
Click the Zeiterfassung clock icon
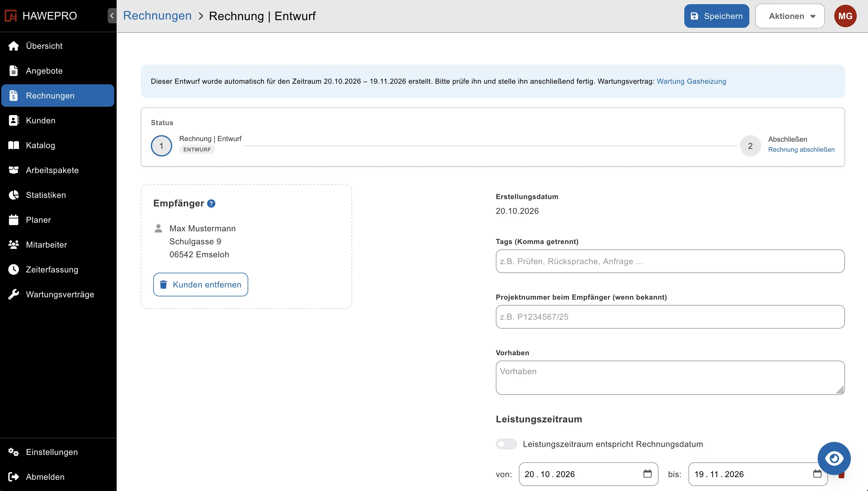click(14, 269)
